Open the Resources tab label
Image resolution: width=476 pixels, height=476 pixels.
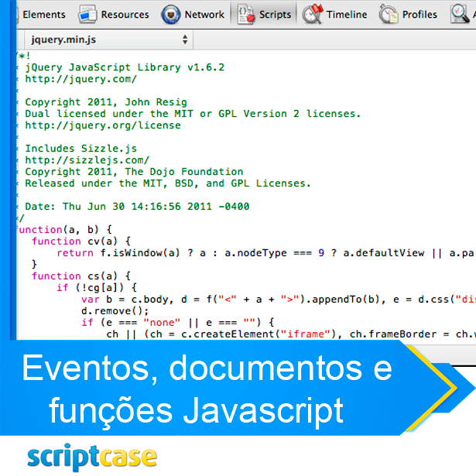coord(125,15)
